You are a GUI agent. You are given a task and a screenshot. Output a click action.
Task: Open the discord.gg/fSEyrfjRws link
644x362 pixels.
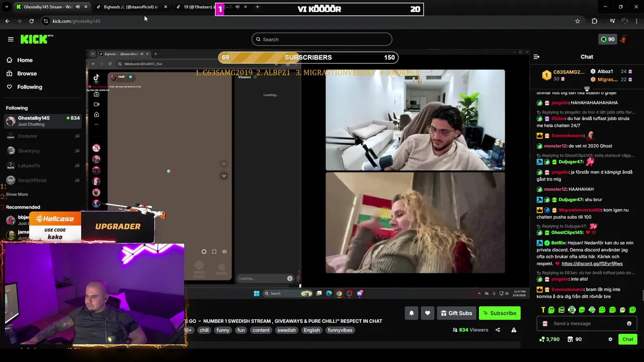[592, 263]
